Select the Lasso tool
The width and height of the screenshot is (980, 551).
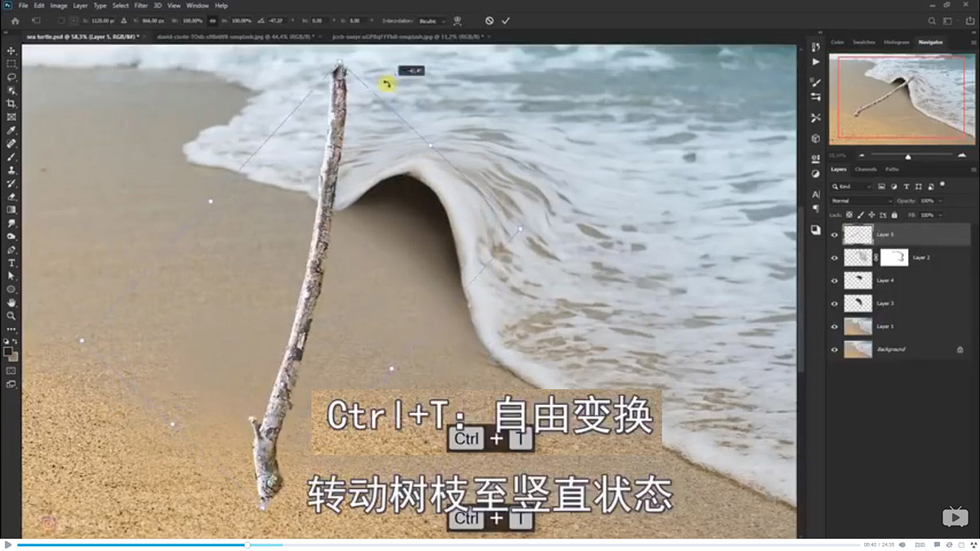11,78
